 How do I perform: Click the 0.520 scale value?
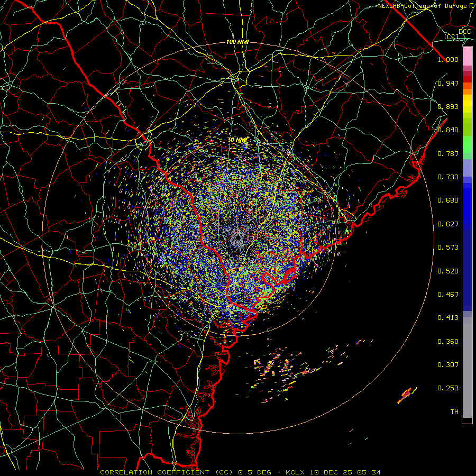point(448,271)
